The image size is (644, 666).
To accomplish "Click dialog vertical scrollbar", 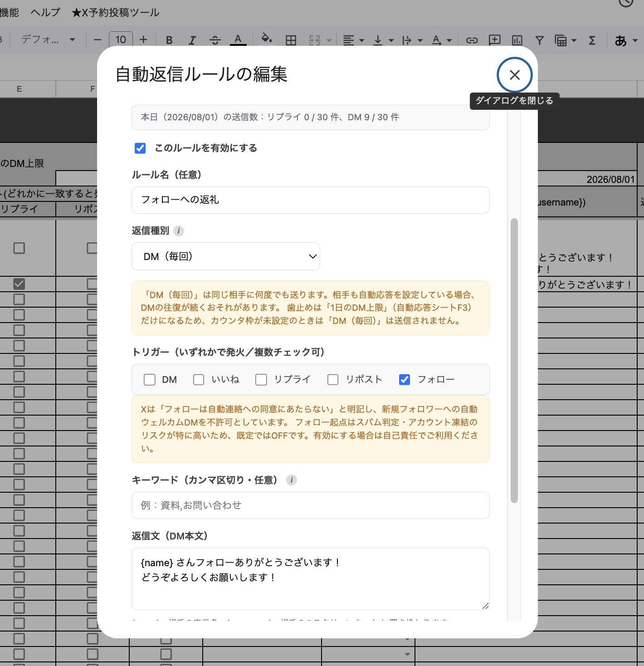I will point(514,361).
